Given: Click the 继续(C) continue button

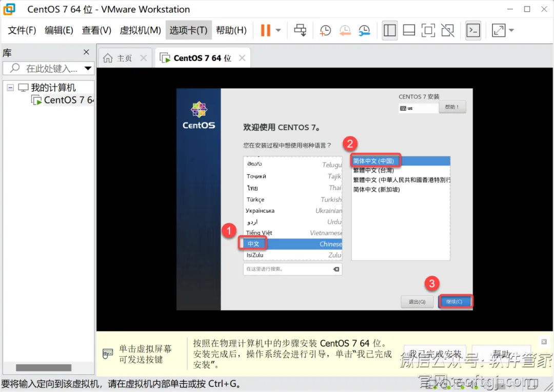Looking at the screenshot, I should pos(455,302).
